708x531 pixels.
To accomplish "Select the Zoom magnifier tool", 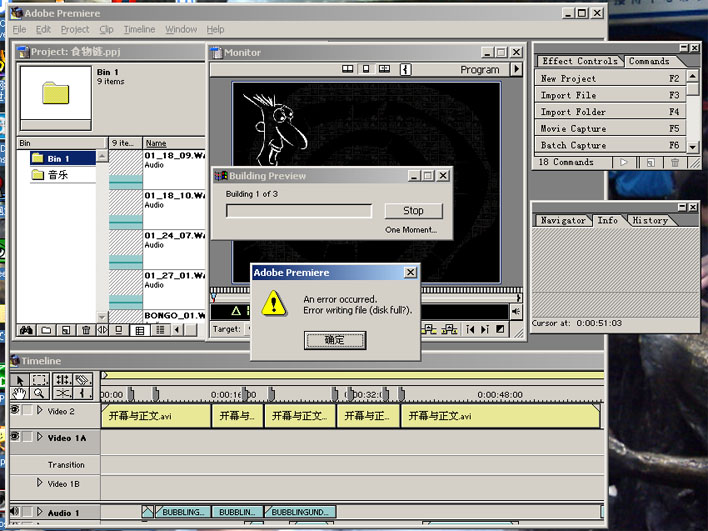I will coord(39,394).
